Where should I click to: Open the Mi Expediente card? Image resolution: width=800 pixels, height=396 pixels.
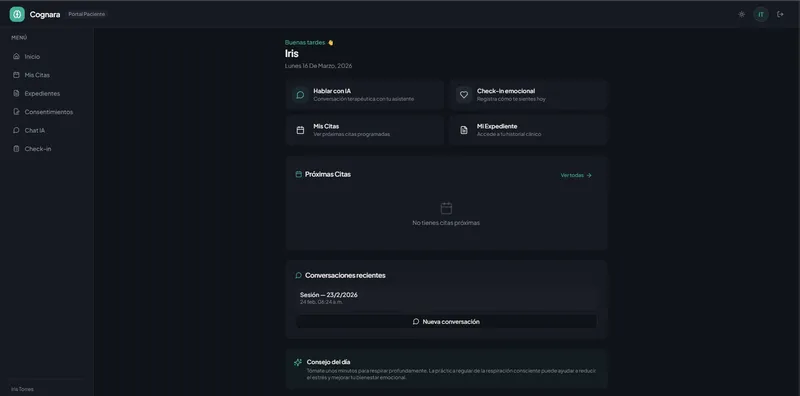(x=529, y=130)
